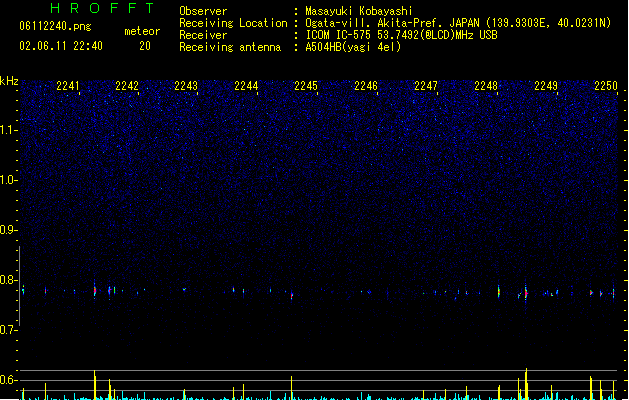The height and width of the screenshot is (400, 629).
Task: Click the 0.9 kHz axis label
Action: click(8, 230)
